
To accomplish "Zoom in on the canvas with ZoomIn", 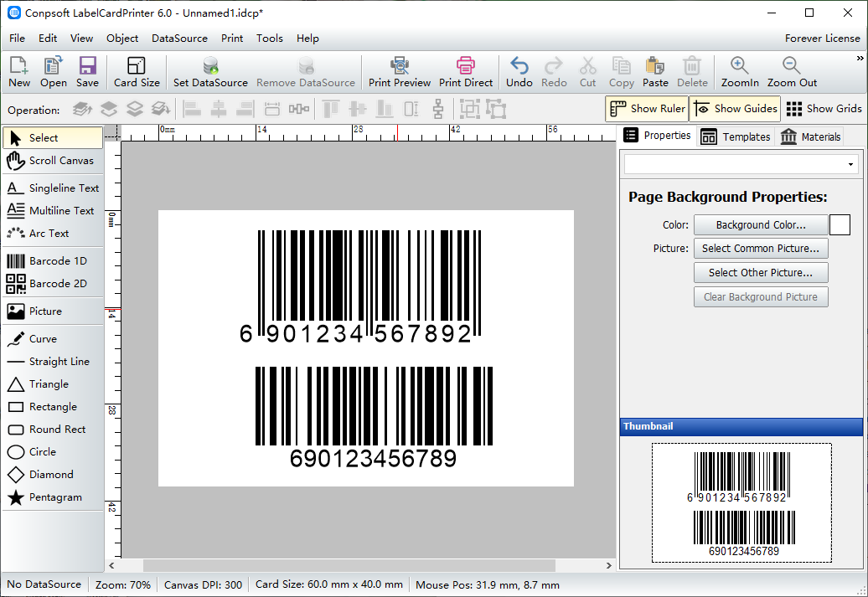I will [x=740, y=72].
